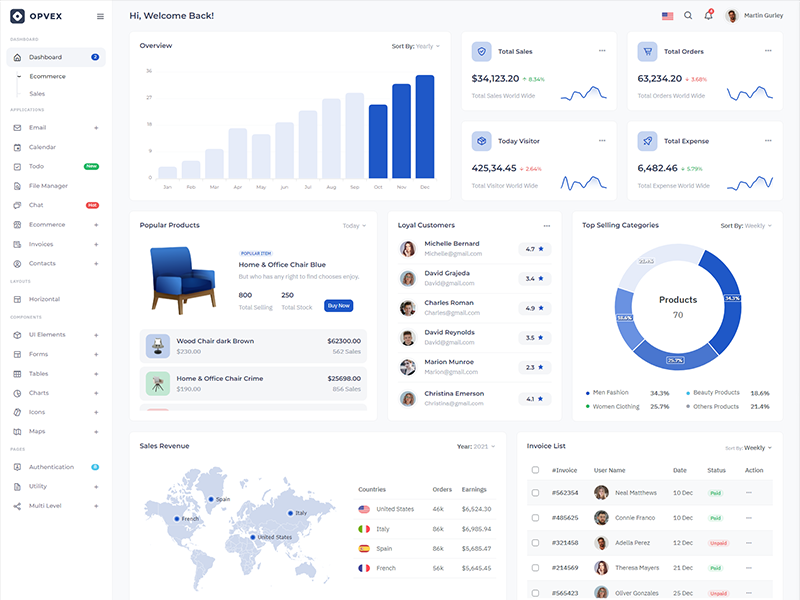Click the US flag language icon
Screen dimensions: 800x600
click(667, 16)
